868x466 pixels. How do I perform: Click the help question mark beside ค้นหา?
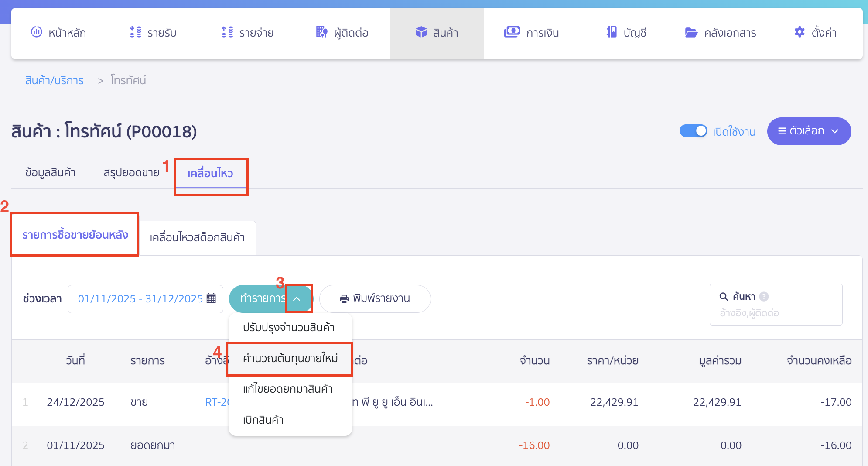coord(764,296)
